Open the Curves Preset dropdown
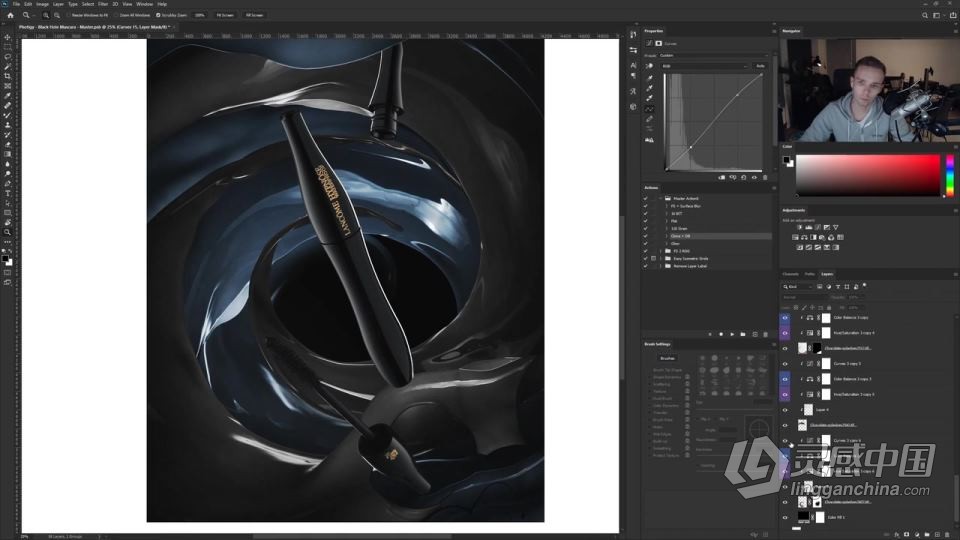This screenshot has width=960, height=540. (713, 55)
